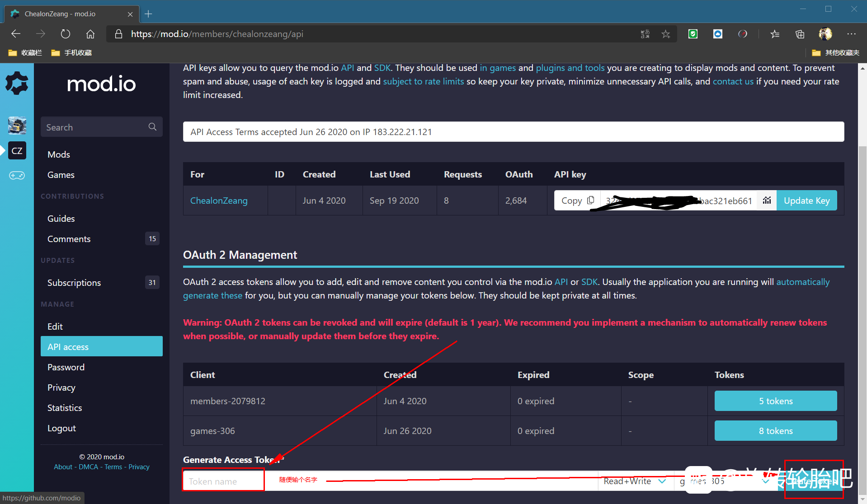
Task: Click the DMCA footer link
Action: click(x=88, y=467)
